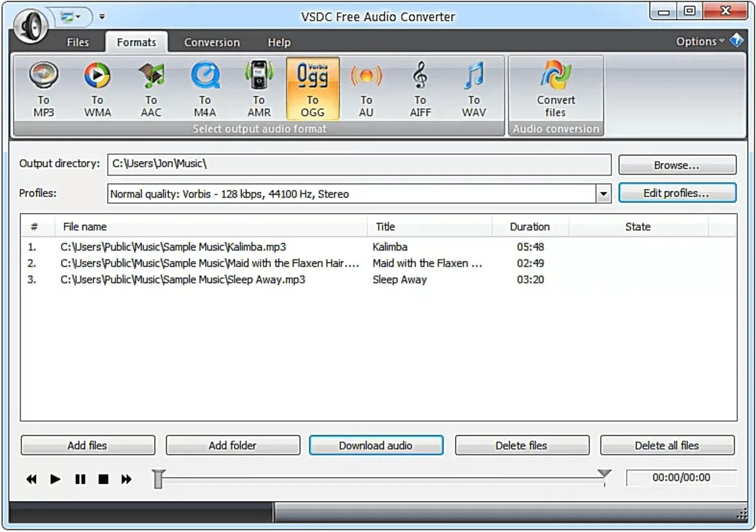Screen dimensions: 756x532
Task: Click the Add folder button
Action: pos(233,446)
